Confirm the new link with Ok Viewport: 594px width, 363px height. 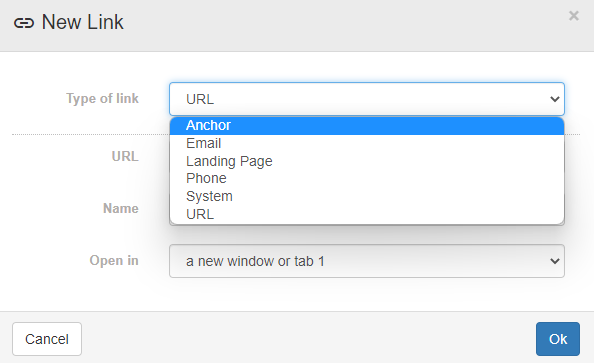click(558, 339)
